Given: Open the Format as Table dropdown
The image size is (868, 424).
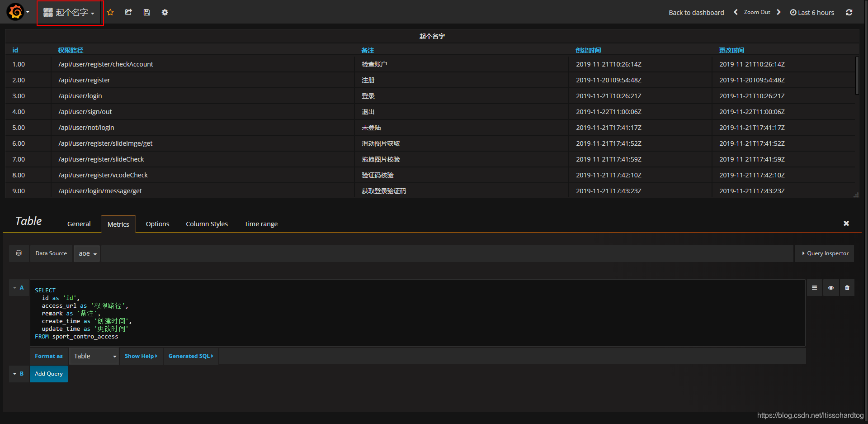Looking at the screenshot, I should (x=94, y=356).
